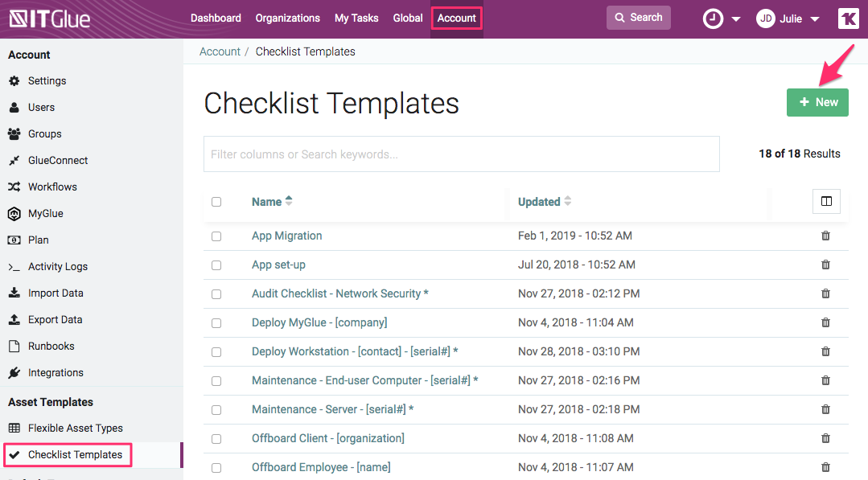Click the Import Data download icon
Image resolution: width=868 pixels, height=480 pixels.
point(14,293)
